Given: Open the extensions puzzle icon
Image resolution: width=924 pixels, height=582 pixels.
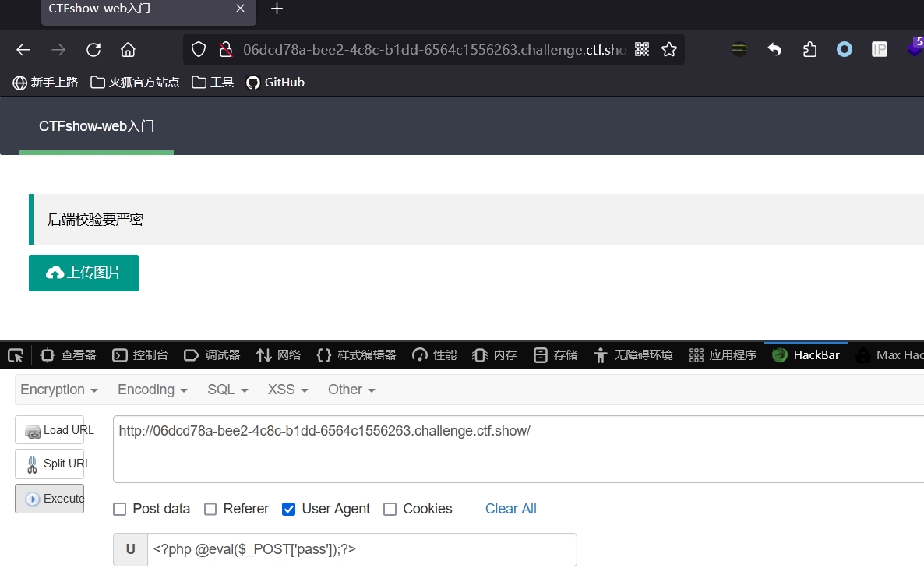Looking at the screenshot, I should (x=809, y=50).
